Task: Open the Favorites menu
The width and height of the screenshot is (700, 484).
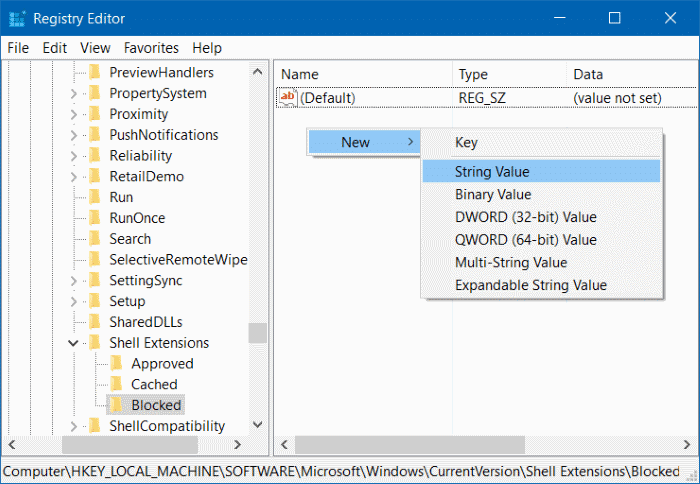Action: tap(151, 48)
